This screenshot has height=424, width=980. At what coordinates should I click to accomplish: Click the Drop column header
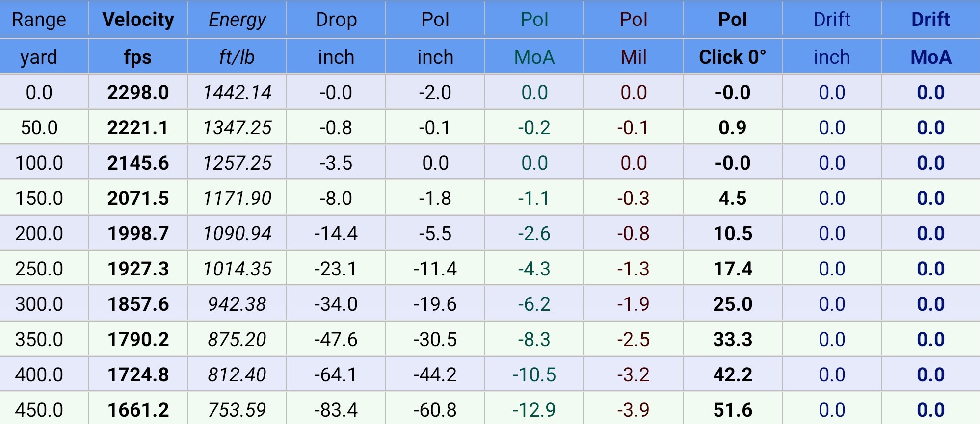point(336,19)
